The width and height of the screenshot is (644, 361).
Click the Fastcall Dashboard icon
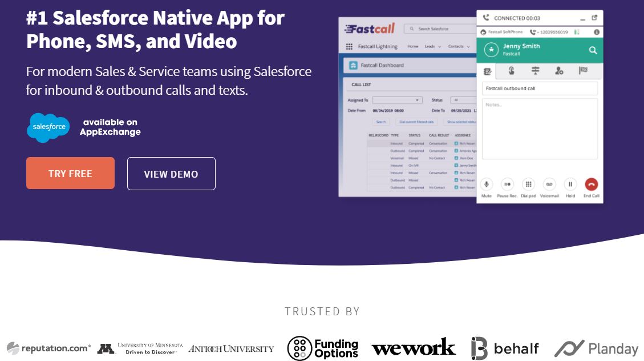353,65
